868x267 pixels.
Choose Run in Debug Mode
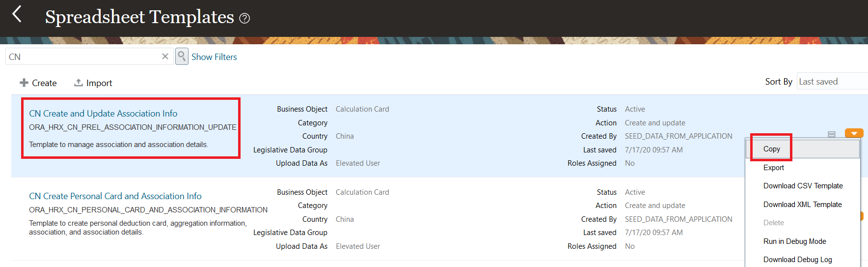[x=794, y=241]
